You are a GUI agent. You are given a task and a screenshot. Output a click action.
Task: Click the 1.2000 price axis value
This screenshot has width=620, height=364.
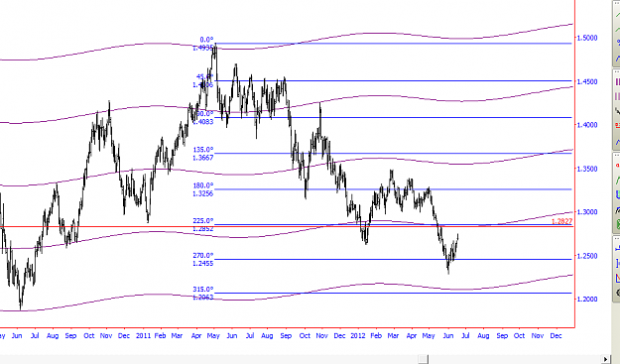coord(587,300)
